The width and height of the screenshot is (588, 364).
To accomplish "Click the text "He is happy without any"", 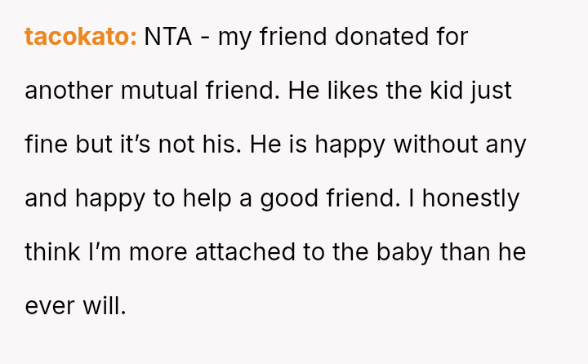I will pyautogui.click(x=389, y=144).
